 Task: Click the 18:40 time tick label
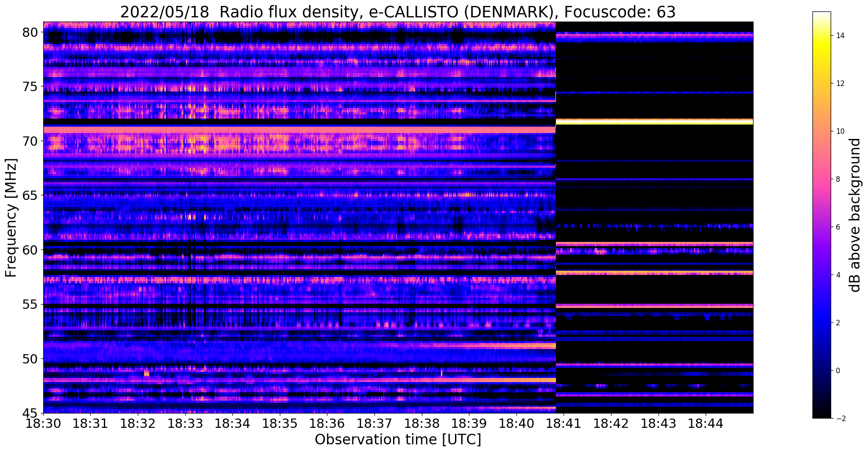point(516,423)
